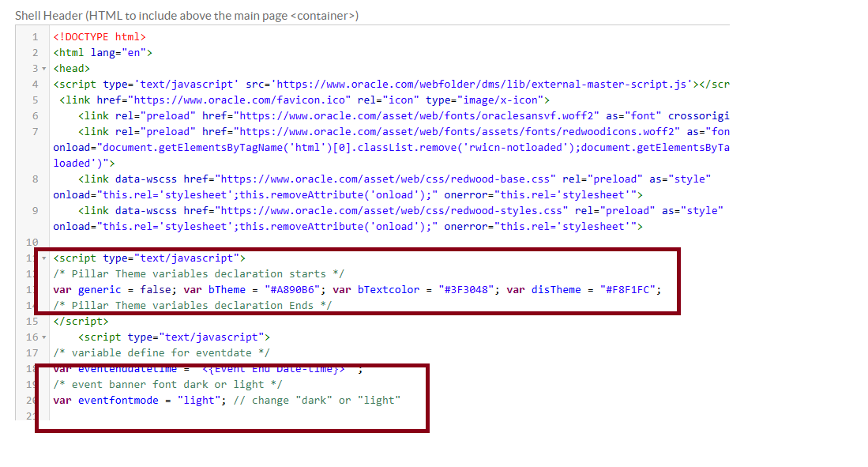
Task: Click the "variable define for eventdate" comment
Action: coord(162,353)
